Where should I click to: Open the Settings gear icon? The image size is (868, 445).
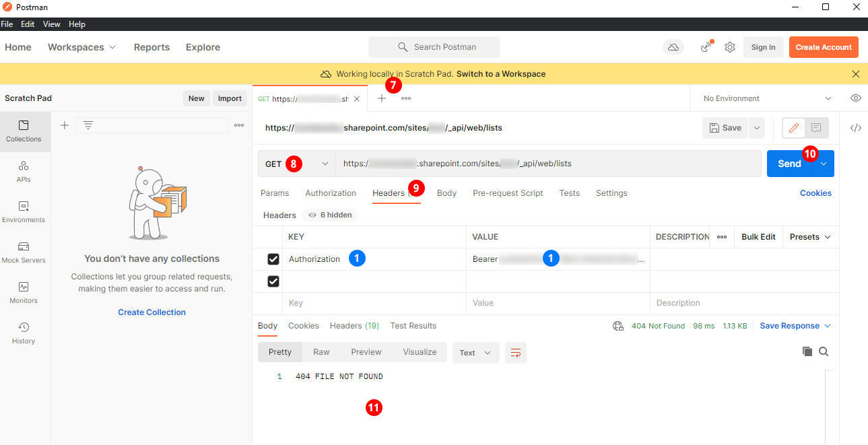(x=730, y=47)
